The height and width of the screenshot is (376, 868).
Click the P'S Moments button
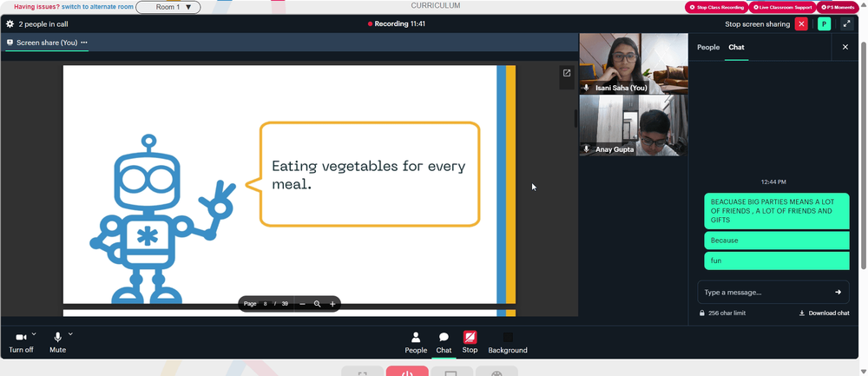838,7
